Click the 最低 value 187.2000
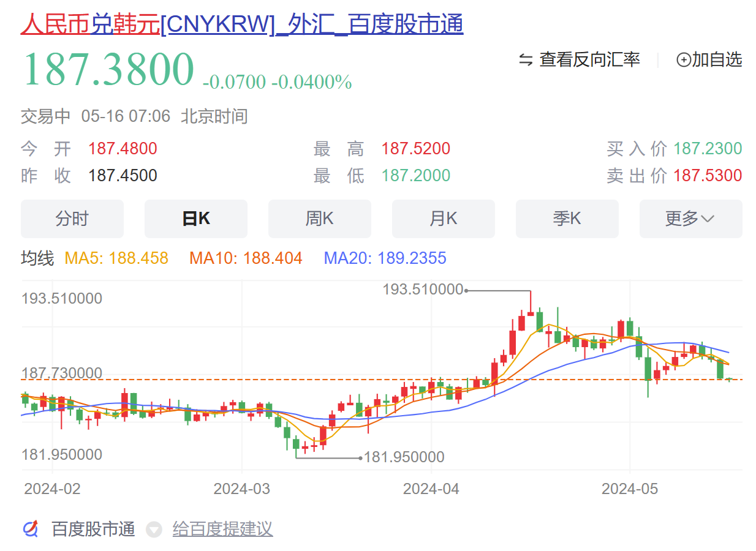 (416, 176)
